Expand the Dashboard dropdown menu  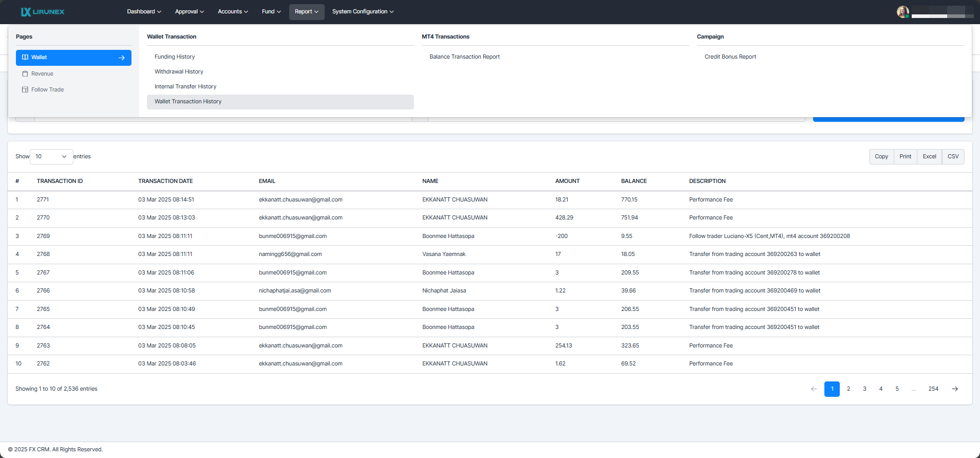[x=144, y=12]
